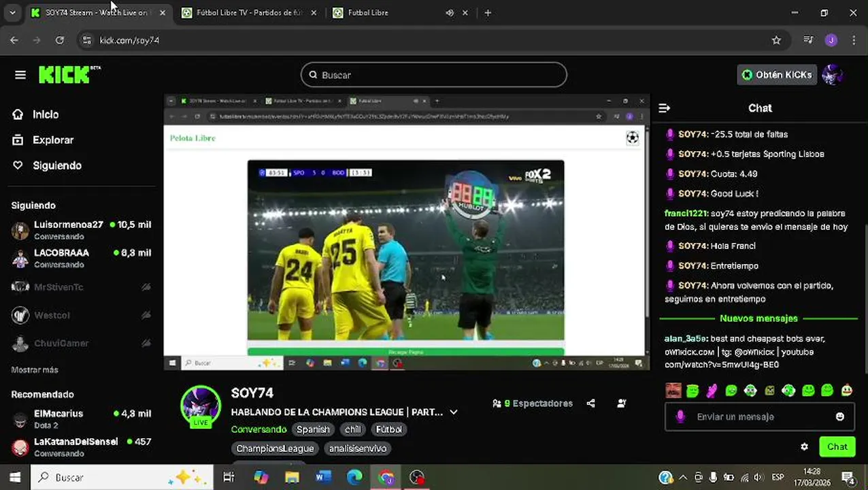Show hidden system tray icons

click(684, 478)
